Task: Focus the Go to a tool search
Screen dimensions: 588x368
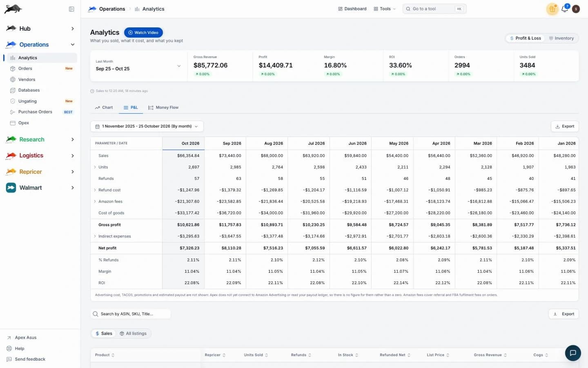Action: (x=434, y=9)
